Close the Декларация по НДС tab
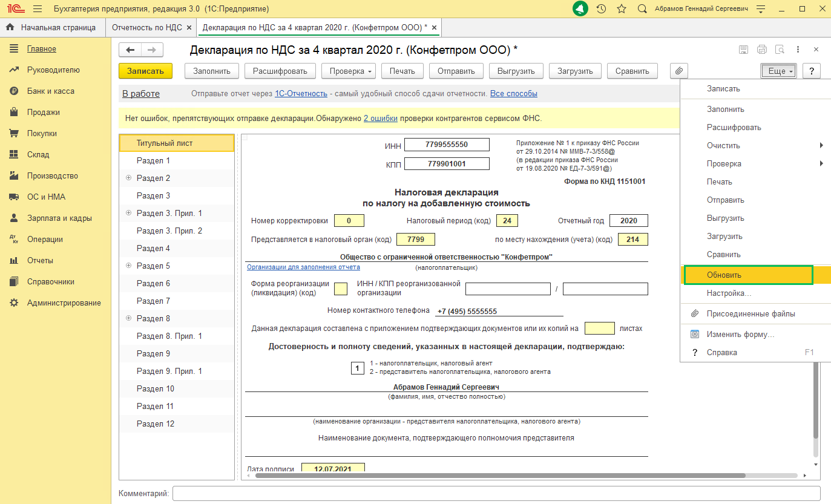831x504 pixels. click(x=433, y=27)
